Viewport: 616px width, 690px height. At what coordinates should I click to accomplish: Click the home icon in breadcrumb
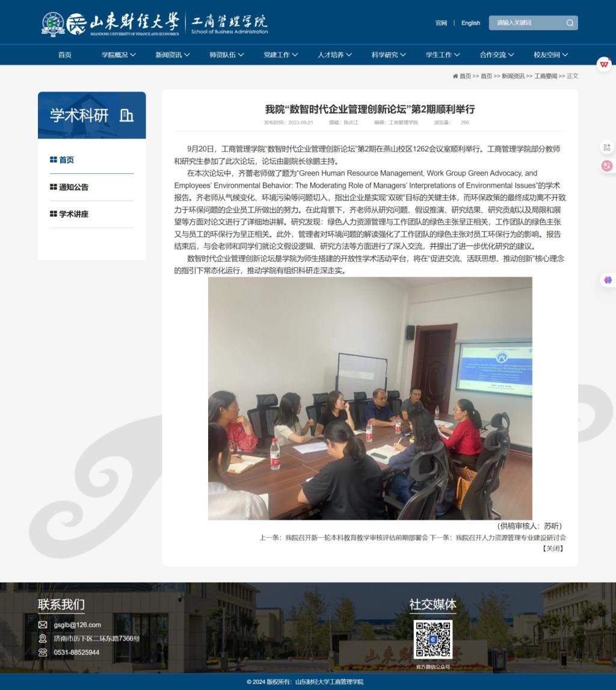point(455,76)
